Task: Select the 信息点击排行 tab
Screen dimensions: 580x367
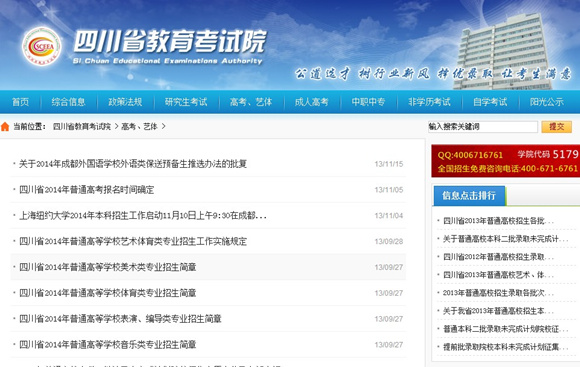Action: tap(469, 196)
